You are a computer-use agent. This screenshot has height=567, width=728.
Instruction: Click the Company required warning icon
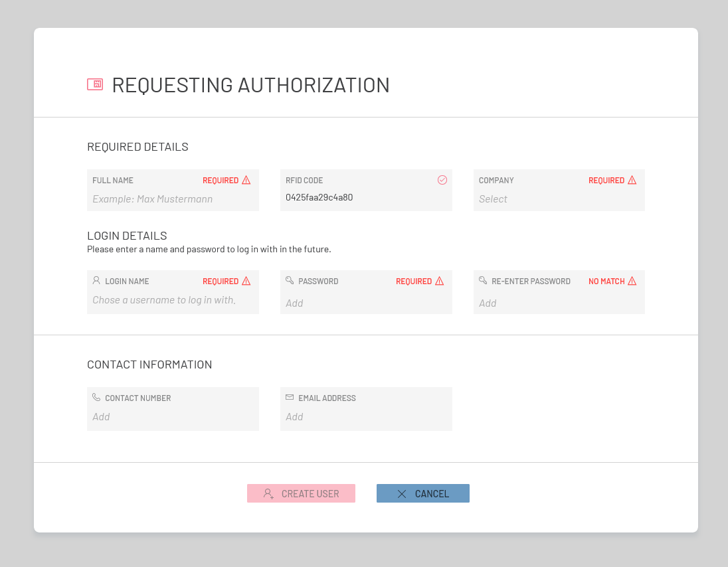[x=632, y=180]
